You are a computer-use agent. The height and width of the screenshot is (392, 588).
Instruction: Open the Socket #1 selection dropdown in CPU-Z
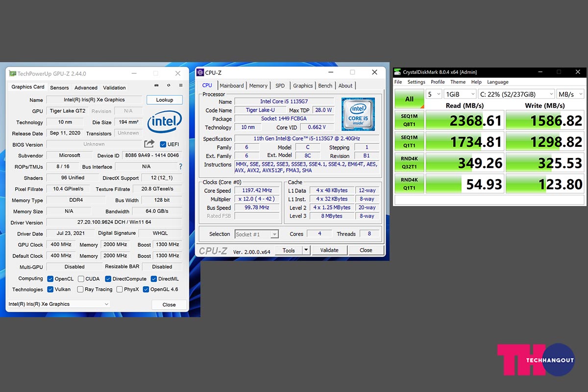(x=257, y=234)
